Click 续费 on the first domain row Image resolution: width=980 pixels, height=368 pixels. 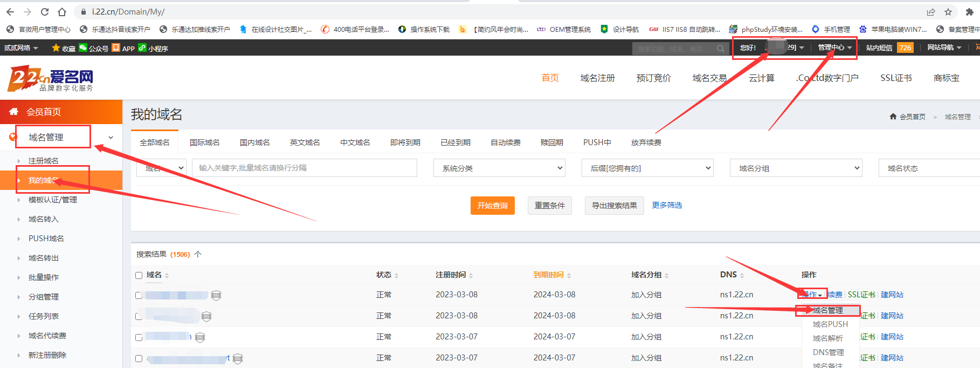[835, 295]
